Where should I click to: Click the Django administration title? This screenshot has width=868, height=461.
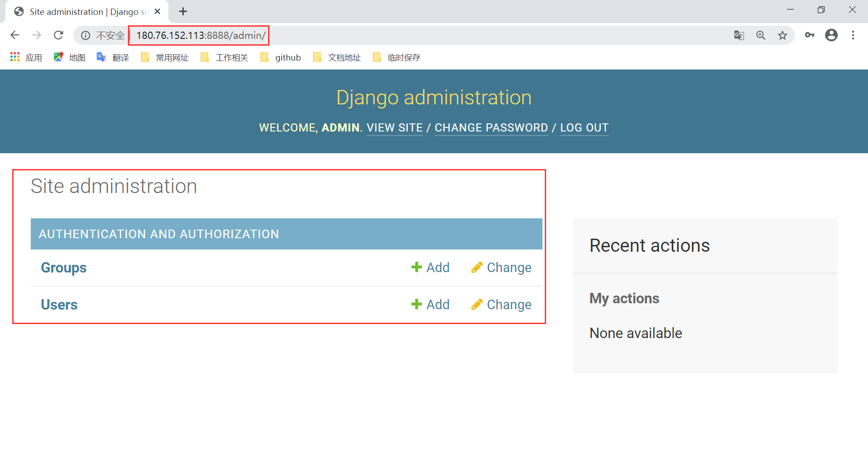[x=434, y=98]
